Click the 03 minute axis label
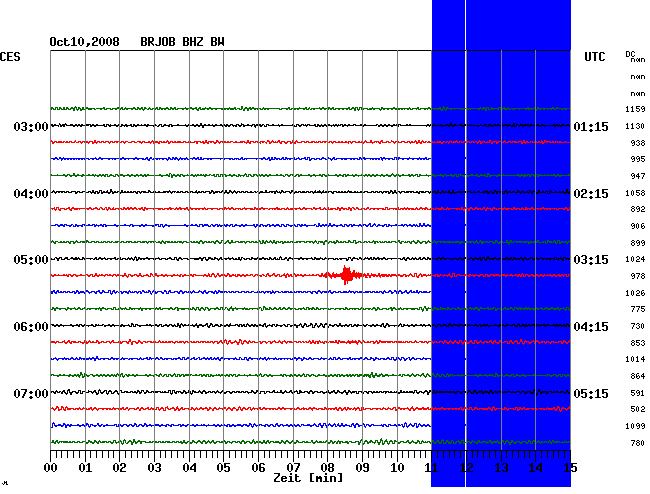The image size is (650, 494). coord(154,468)
